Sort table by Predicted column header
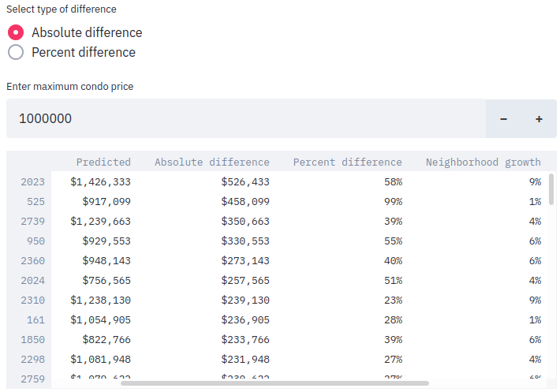560x392 pixels. pos(103,162)
